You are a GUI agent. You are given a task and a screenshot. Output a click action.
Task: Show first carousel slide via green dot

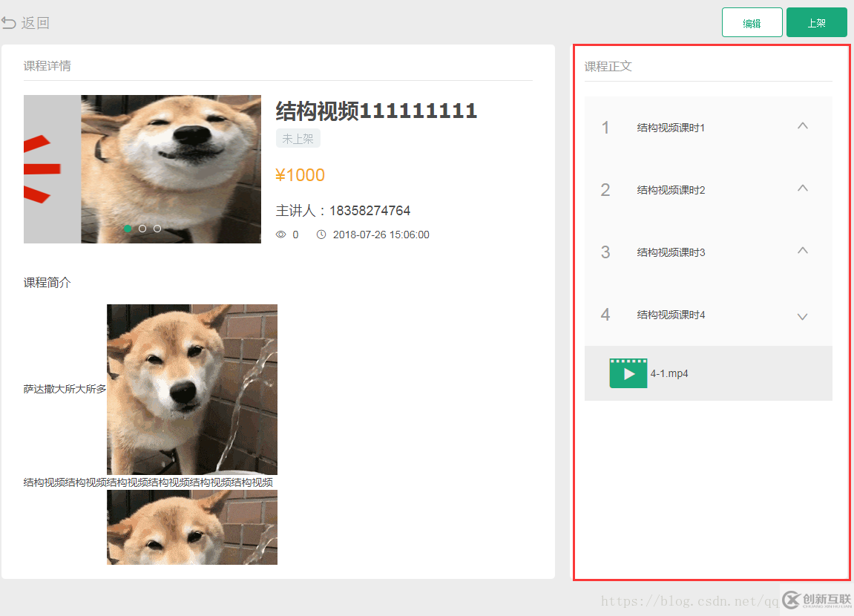click(128, 229)
